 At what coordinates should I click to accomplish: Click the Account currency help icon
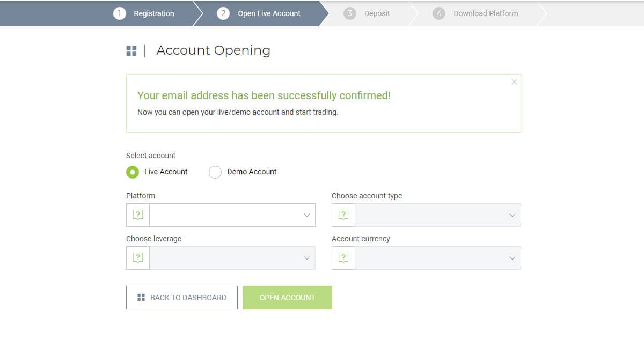point(343,258)
